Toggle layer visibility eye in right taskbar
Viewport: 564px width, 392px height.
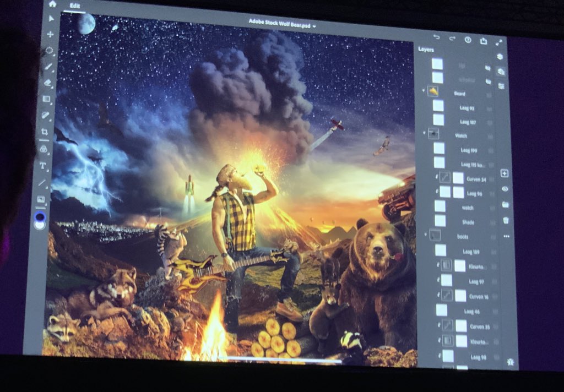click(x=505, y=189)
